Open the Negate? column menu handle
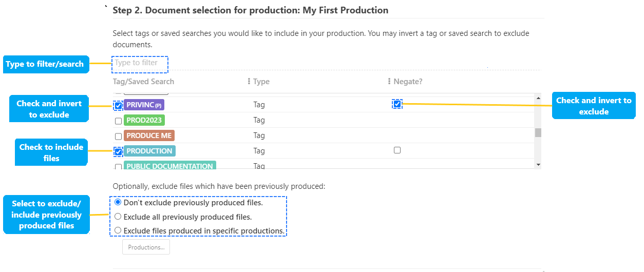 (x=389, y=82)
